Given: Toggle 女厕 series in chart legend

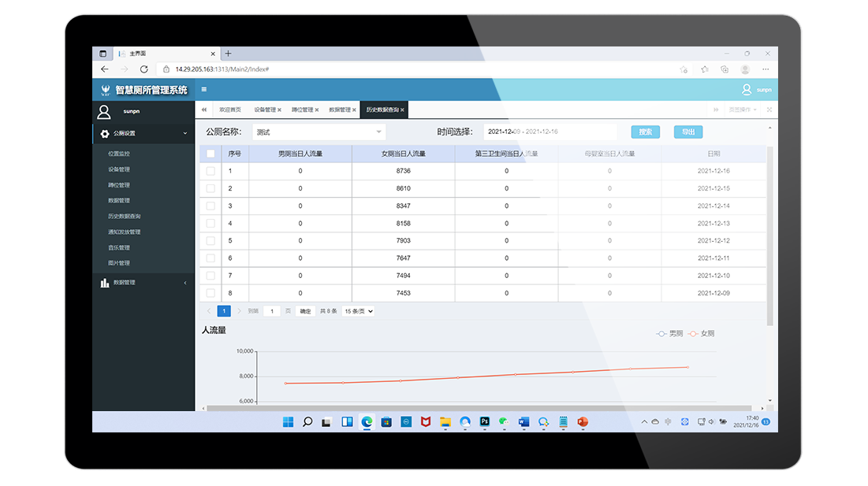Looking at the screenshot, I should pyautogui.click(x=702, y=333).
